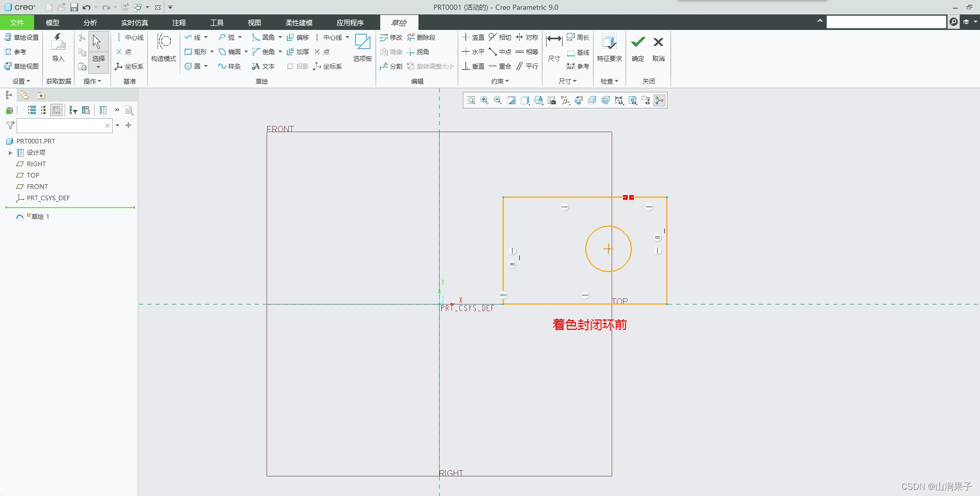Click the model tree filter input field
The image size is (980, 496).
[x=60, y=125]
